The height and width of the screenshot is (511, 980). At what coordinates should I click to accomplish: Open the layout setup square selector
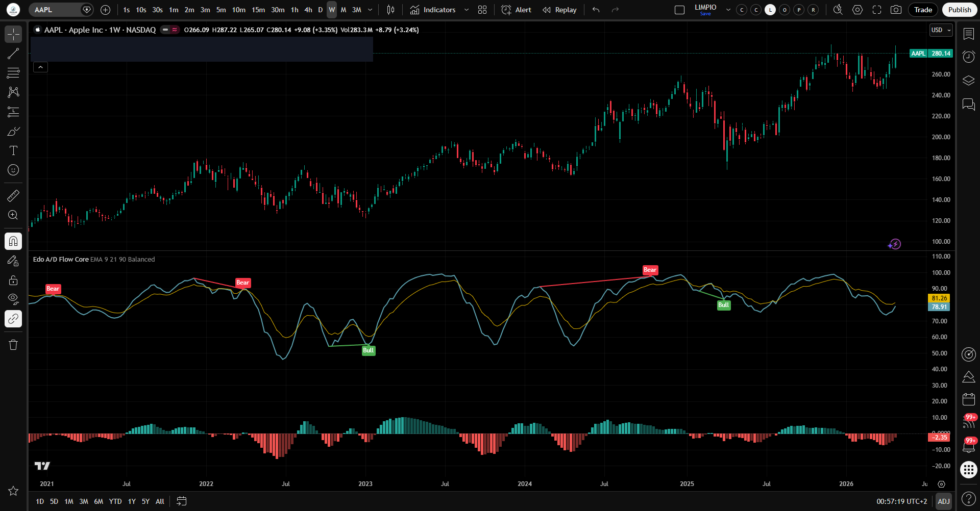pyautogui.click(x=679, y=10)
